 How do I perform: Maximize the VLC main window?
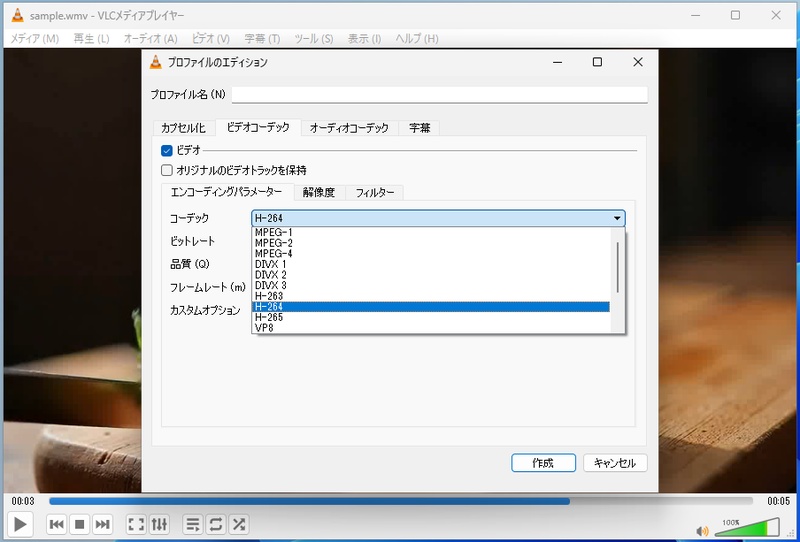point(735,15)
